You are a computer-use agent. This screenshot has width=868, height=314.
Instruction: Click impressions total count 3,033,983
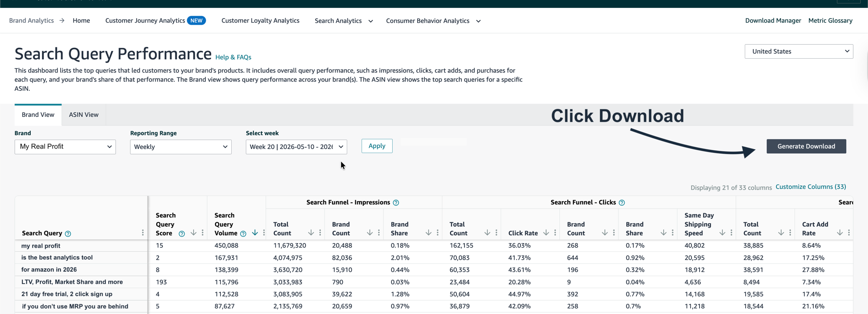(x=288, y=282)
